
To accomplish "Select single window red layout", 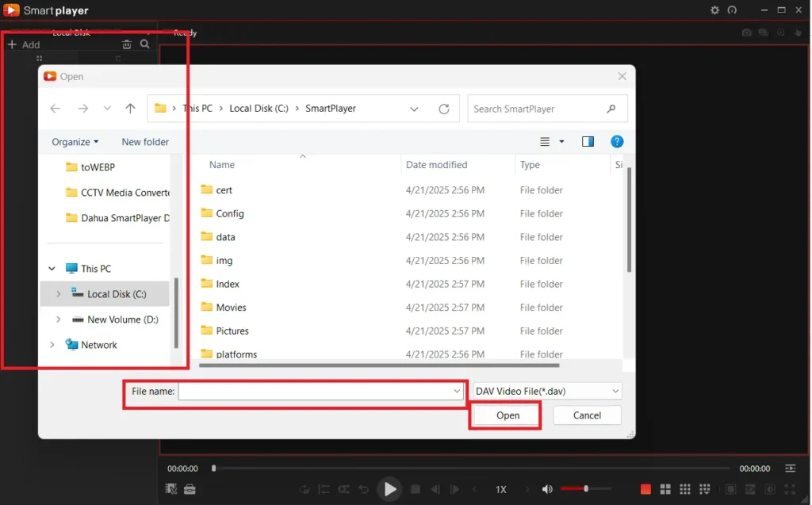I will pos(645,489).
